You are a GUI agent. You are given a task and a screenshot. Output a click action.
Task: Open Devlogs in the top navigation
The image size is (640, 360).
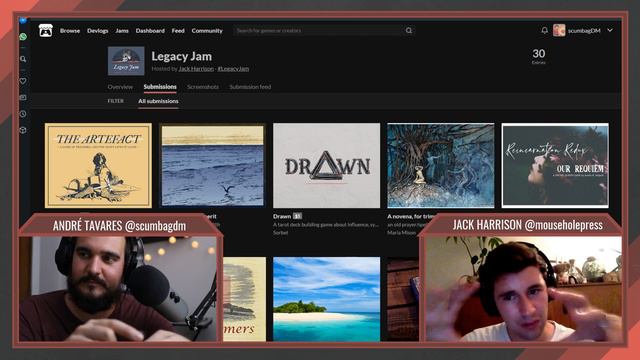[x=98, y=31]
